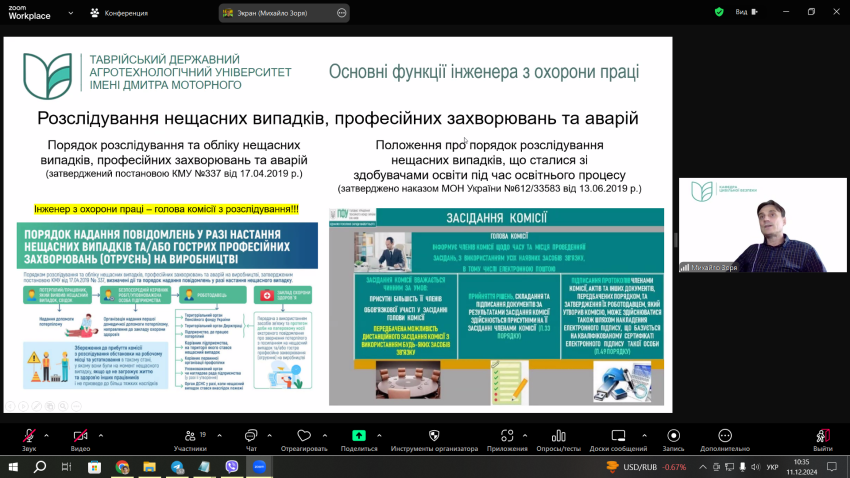Click signal strength icon beside Михайло Зоря name
Image resolution: width=850 pixels, height=478 pixels.
coord(685,267)
